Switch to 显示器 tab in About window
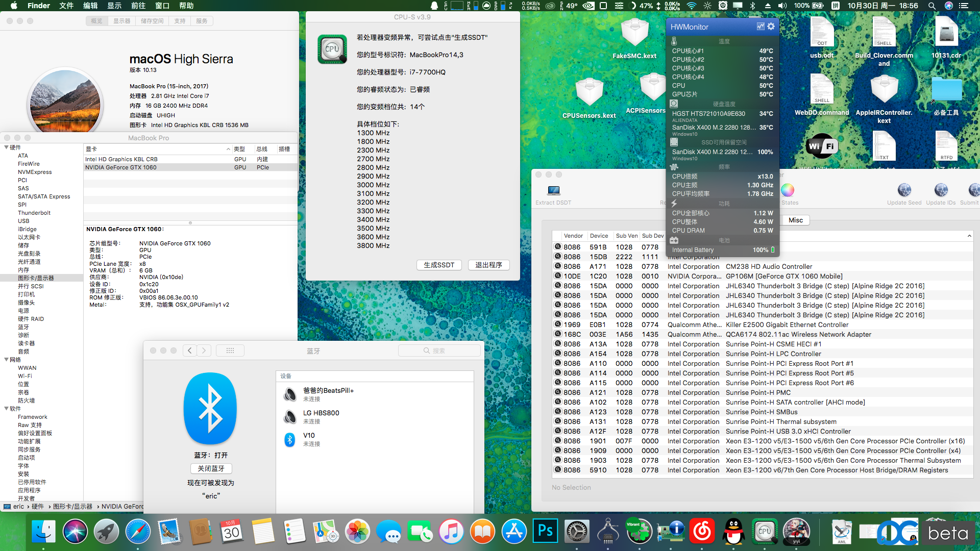This screenshot has width=980, height=551. [x=122, y=21]
